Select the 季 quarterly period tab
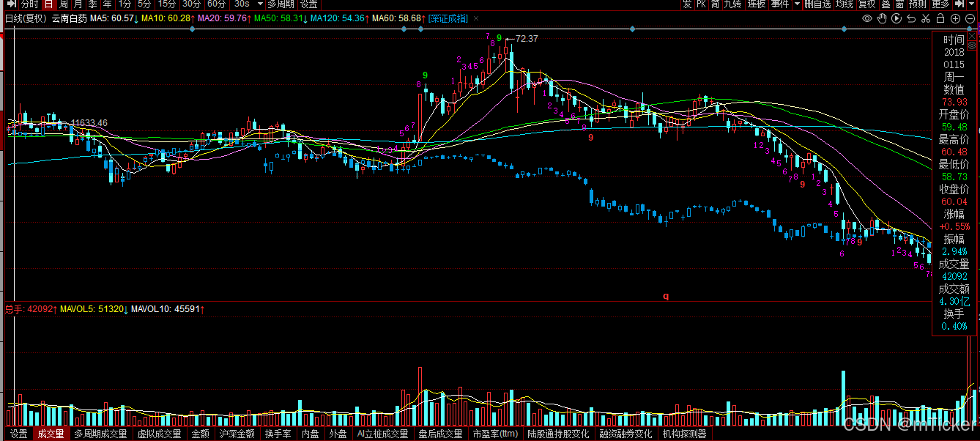The image size is (980, 441). pyautogui.click(x=93, y=4)
